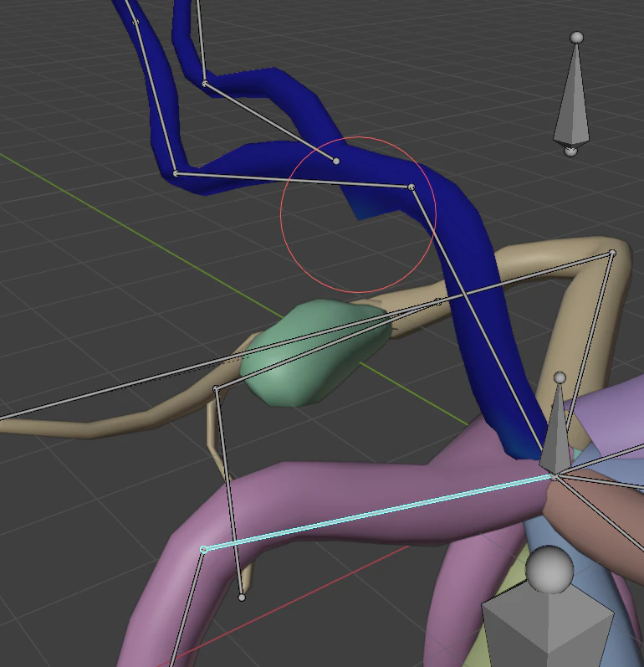Click the cyan bone's tip joint
The image size is (644, 667).
[203, 550]
